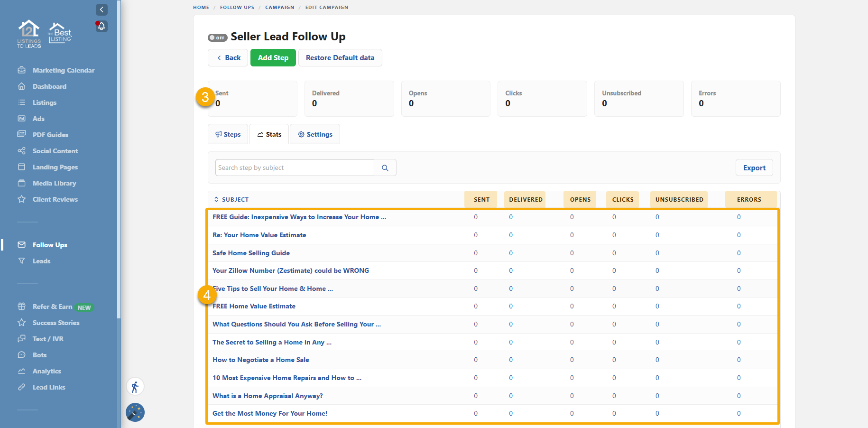868x428 pixels.
Task: Go to Dashboard in the sidebar
Action: click(x=49, y=86)
